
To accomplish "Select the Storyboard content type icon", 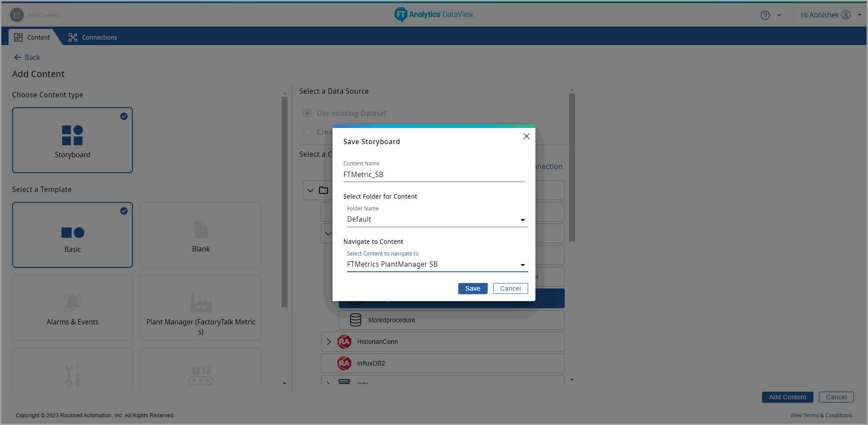I will pos(73,135).
